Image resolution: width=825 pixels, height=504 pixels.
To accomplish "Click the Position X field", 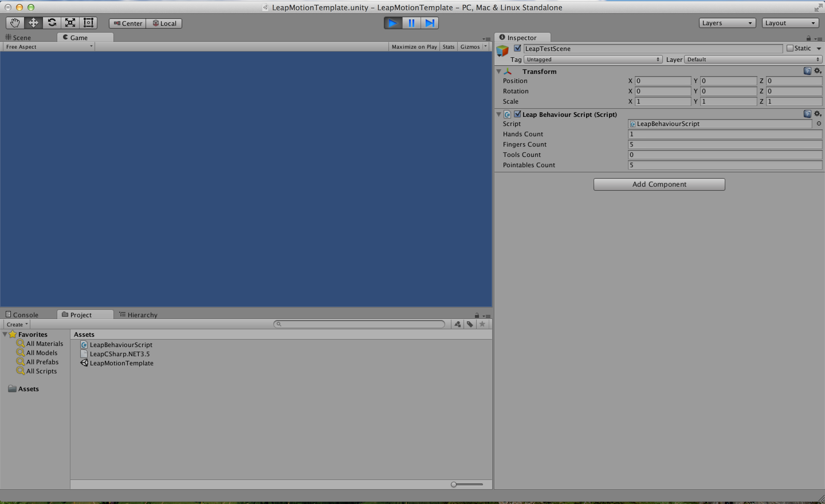I will coord(663,81).
